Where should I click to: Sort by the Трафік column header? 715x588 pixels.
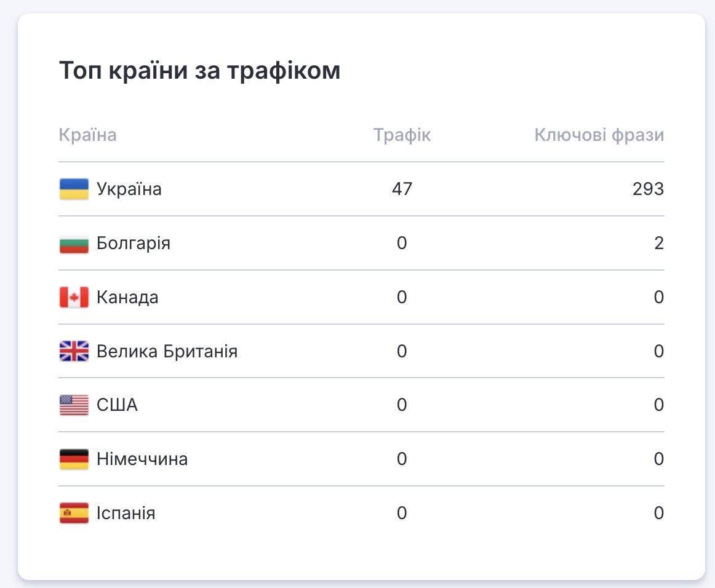tap(402, 135)
